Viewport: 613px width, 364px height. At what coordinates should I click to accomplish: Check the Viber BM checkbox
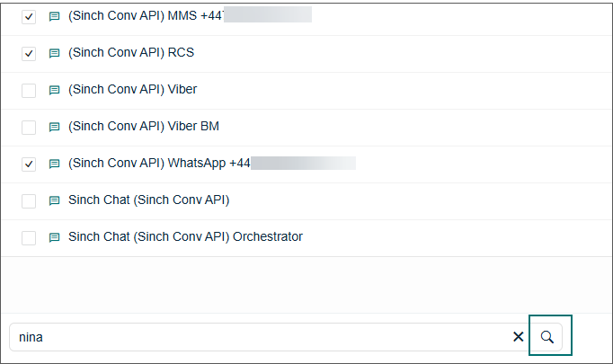(x=29, y=127)
